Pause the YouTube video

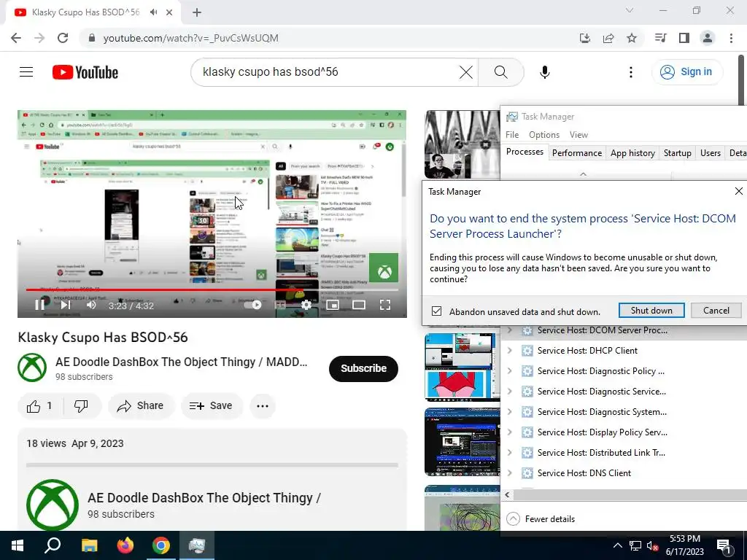coord(40,305)
